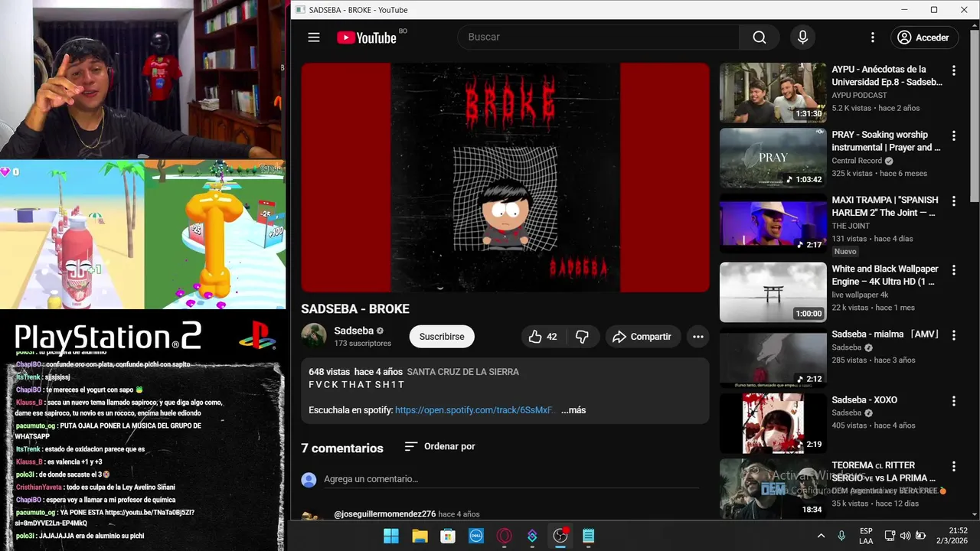The image size is (980, 551).
Task: Open Microsoft Store from taskbar
Action: pyautogui.click(x=448, y=536)
